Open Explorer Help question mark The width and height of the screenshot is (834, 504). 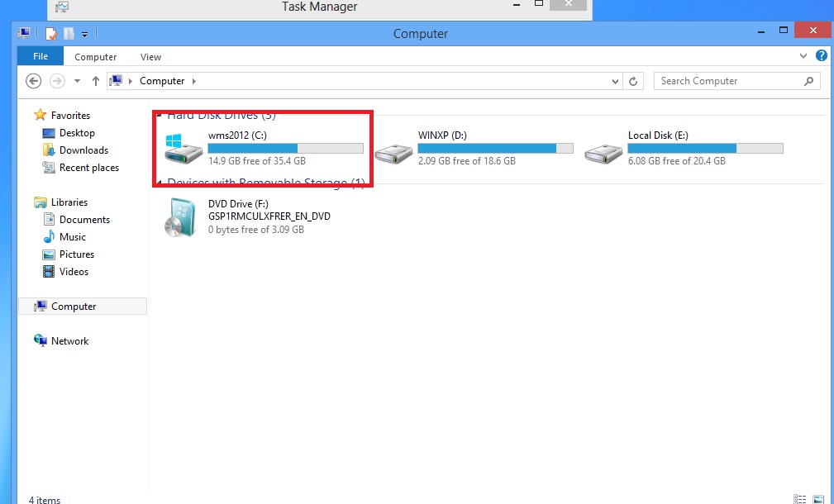click(822, 55)
